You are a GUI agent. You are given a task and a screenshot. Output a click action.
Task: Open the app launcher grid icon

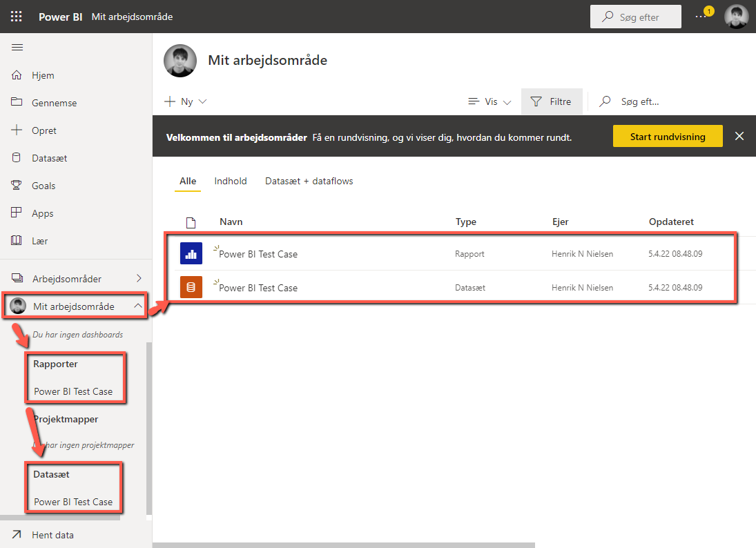coord(17,17)
